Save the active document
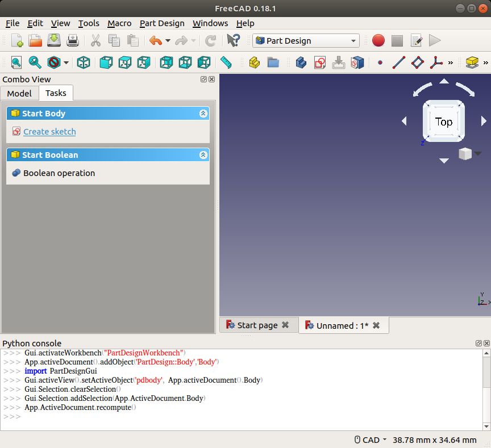This screenshot has height=448, width=491. [x=54, y=41]
